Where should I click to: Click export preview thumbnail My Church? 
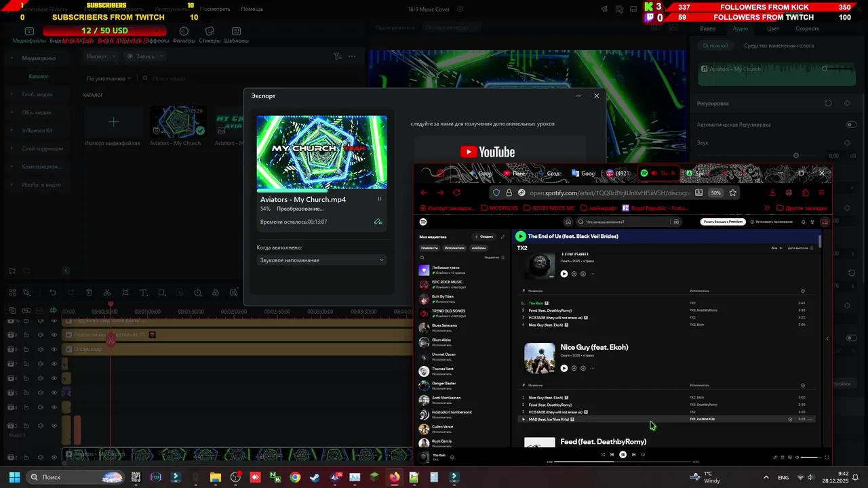point(321,152)
